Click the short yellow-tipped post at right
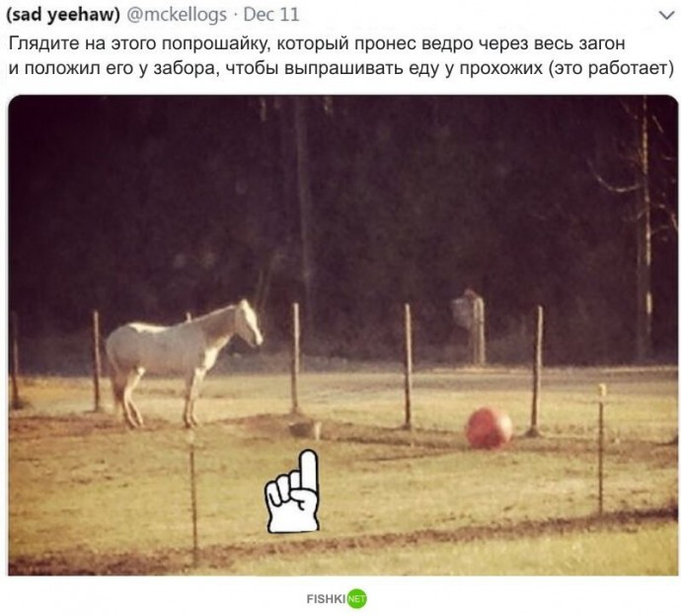The height and width of the screenshot is (616, 681). click(x=601, y=449)
